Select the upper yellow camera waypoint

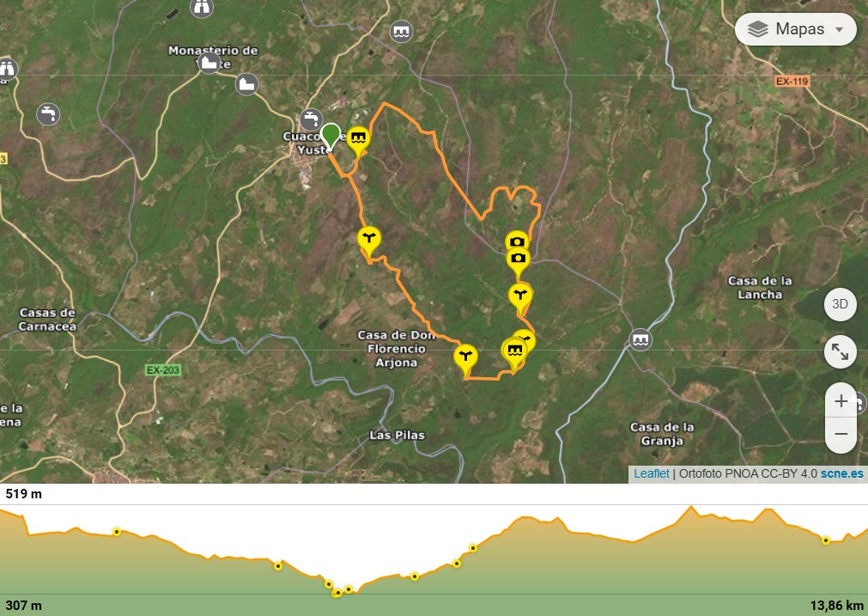click(x=517, y=241)
